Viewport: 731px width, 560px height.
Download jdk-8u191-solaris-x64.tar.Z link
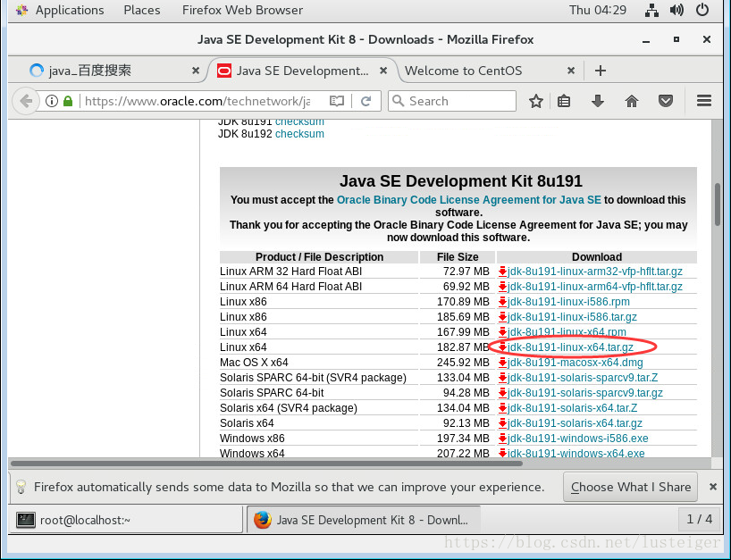tap(572, 408)
